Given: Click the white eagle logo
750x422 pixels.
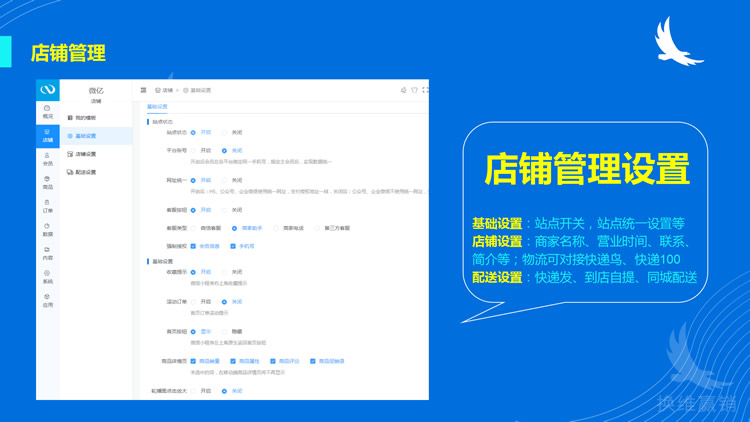Looking at the screenshot, I should [x=678, y=42].
